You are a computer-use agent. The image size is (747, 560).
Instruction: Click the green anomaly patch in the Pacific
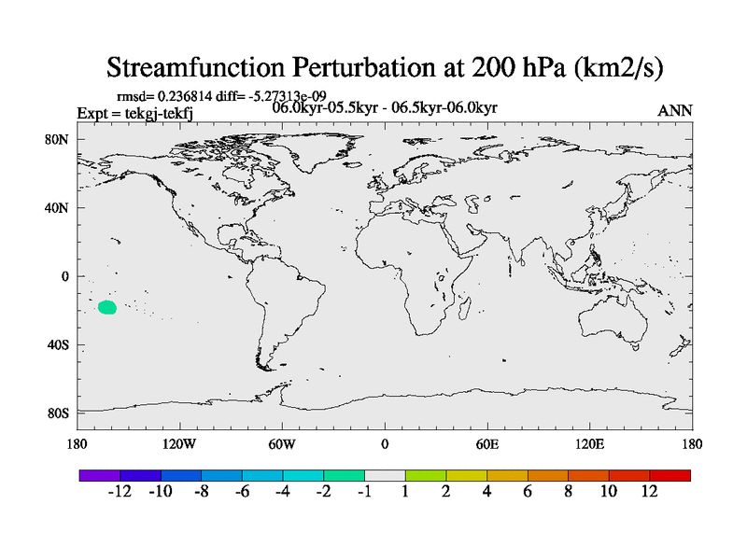pyautogui.click(x=107, y=307)
